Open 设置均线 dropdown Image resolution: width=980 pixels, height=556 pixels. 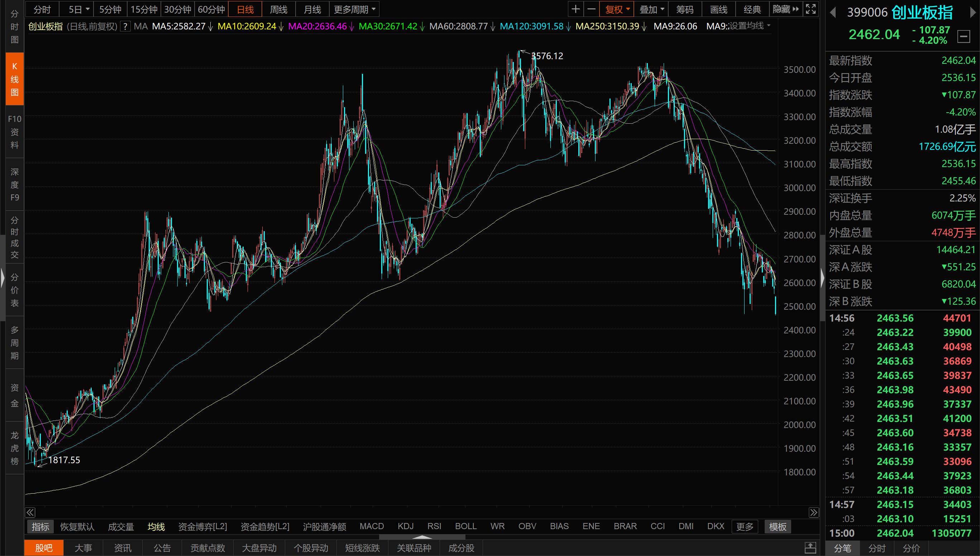tap(750, 26)
